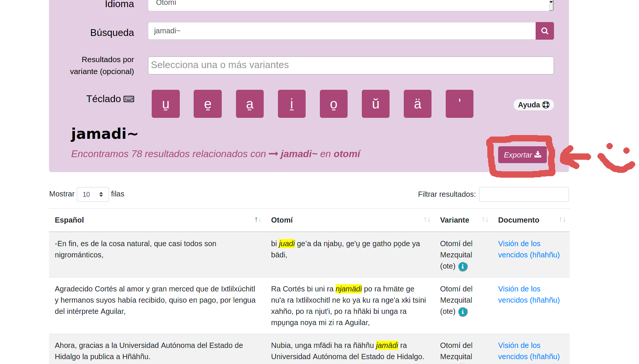Open the Mostrar rows count dropdown
639x364 pixels.
pyautogui.click(x=93, y=195)
